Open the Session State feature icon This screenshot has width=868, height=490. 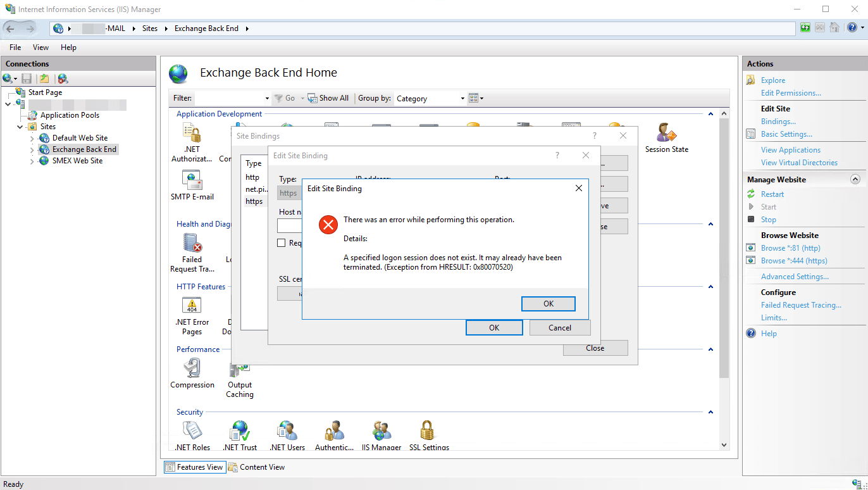pyautogui.click(x=666, y=134)
